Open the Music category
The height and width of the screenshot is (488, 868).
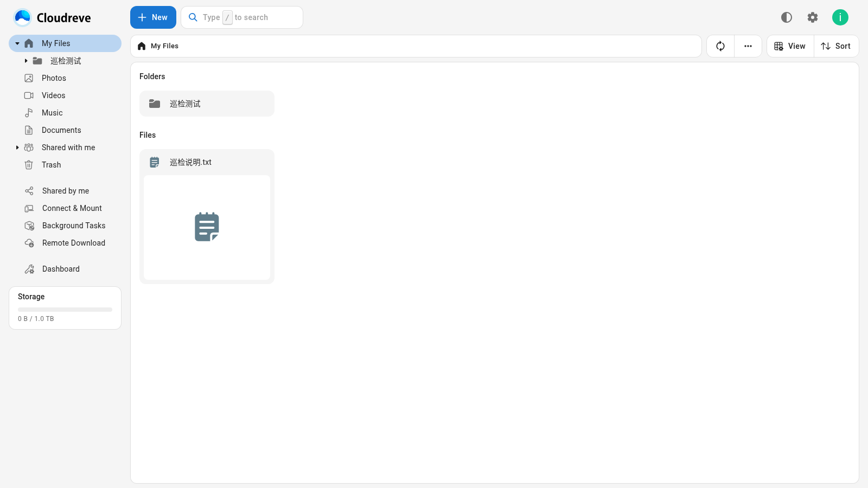(65, 113)
